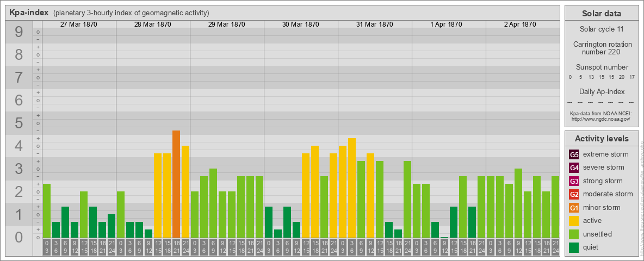The image size is (644, 261).
Task: Click the Kpa-data from NOAA NCEI text
Action: pyautogui.click(x=602, y=113)
